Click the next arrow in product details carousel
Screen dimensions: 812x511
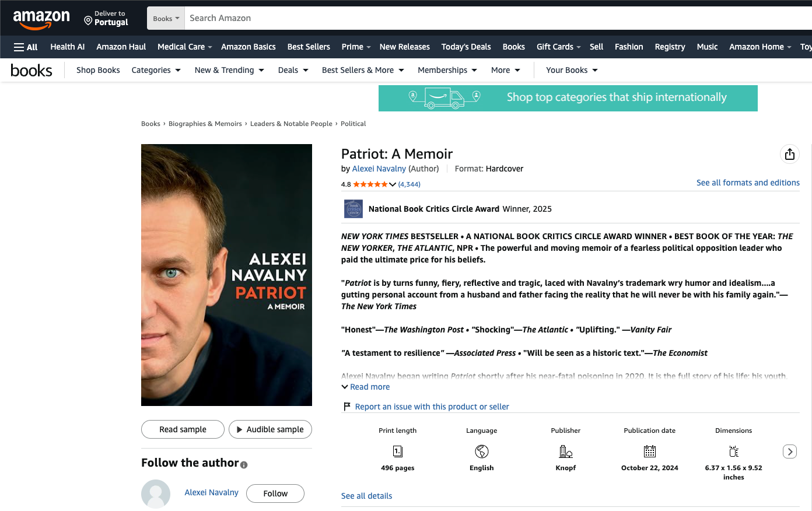(790, 452)
